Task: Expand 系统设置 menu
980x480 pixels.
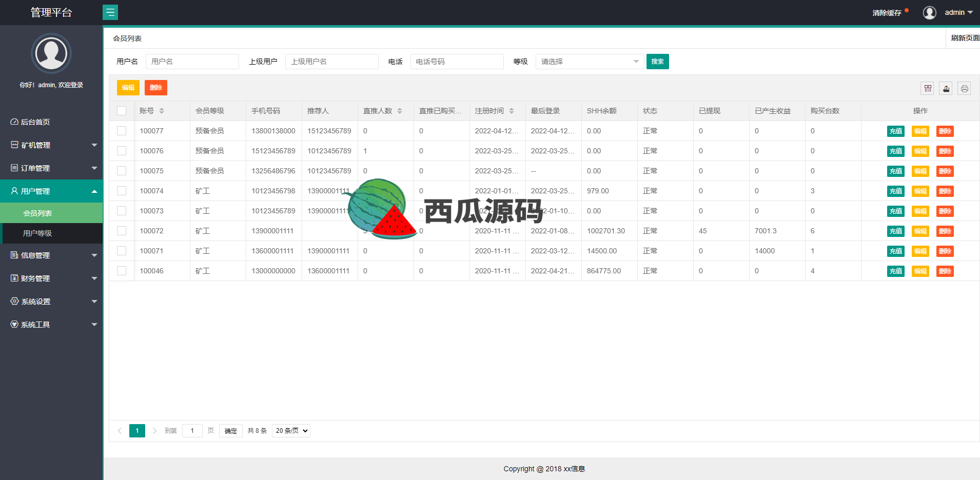Action: click(51, 302)
